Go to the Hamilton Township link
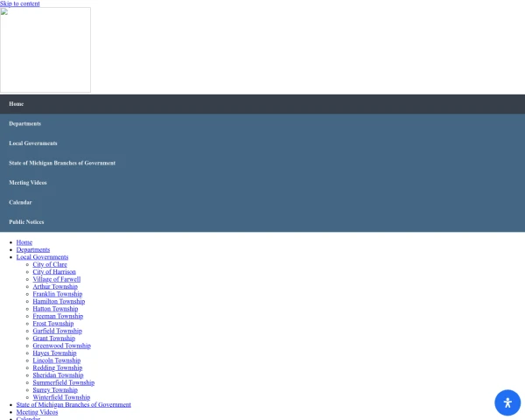This screenshot has width=525, height=420. tap(59, 301)
